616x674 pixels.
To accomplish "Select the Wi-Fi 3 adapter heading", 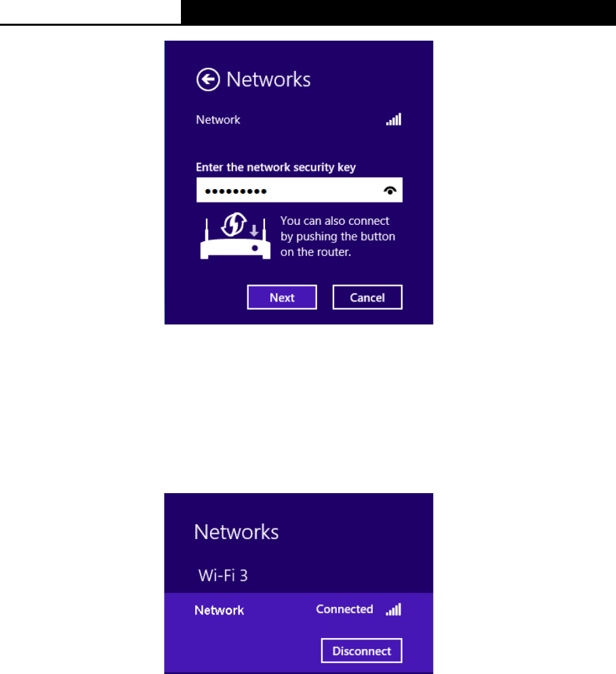I will [223, 575].
